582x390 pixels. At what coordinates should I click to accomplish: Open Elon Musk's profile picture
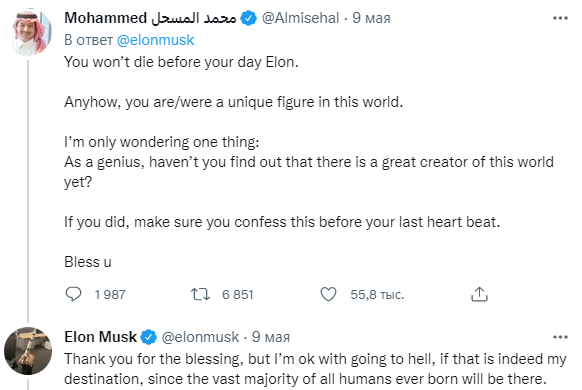(28, 351)
